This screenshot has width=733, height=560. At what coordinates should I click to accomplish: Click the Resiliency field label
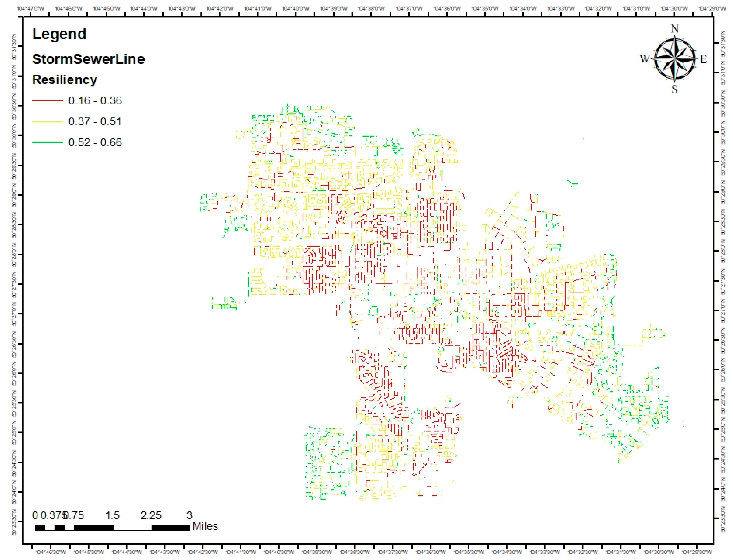(x=65, y=80)
